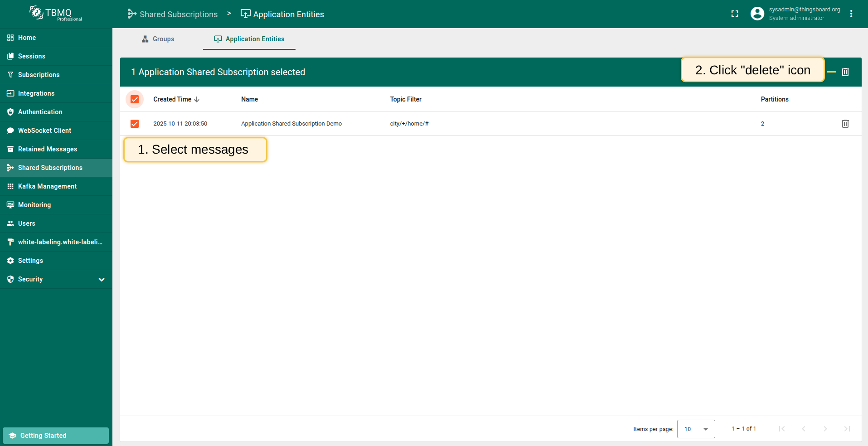Sort by Created Time column arrow
868x446 pixels.
pos(197,100)
